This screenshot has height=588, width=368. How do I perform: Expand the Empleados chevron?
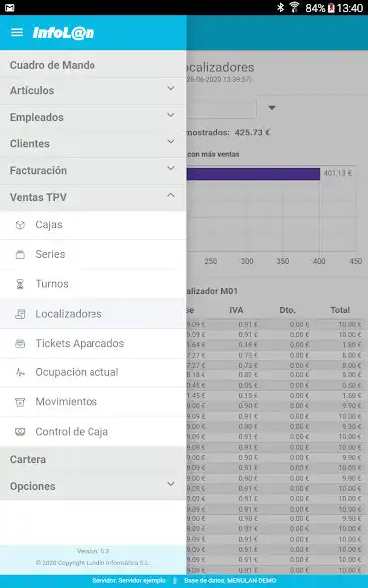171,115
